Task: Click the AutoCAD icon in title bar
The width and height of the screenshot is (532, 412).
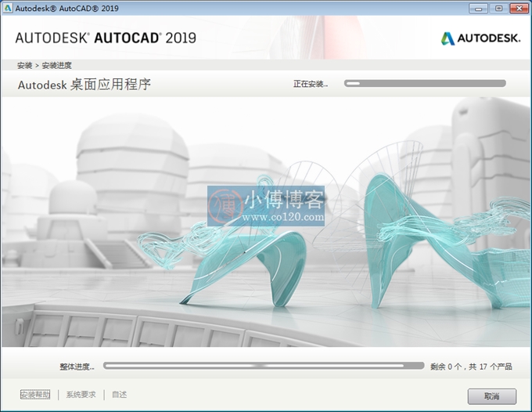Action: click(8, 8)
